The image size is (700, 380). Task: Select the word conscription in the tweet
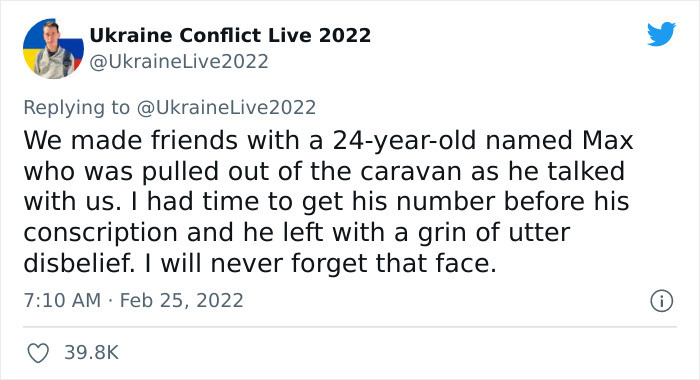coord(100,233)
